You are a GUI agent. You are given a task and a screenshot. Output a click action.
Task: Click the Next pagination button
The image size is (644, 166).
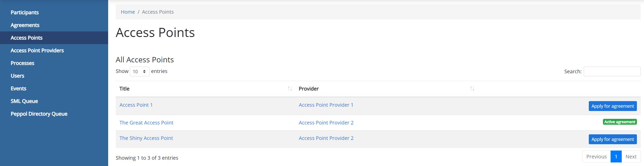point(631,157)
